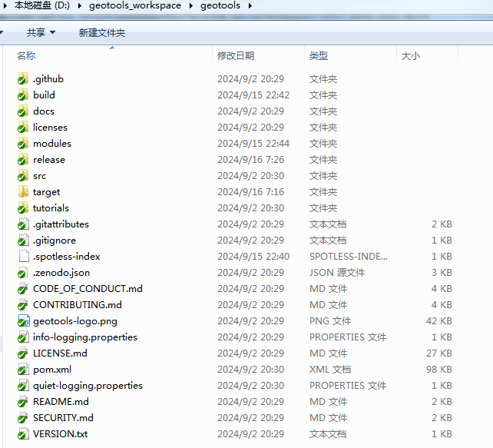
Task: Select the tutorials folder icon
Action: click(23, 208)
